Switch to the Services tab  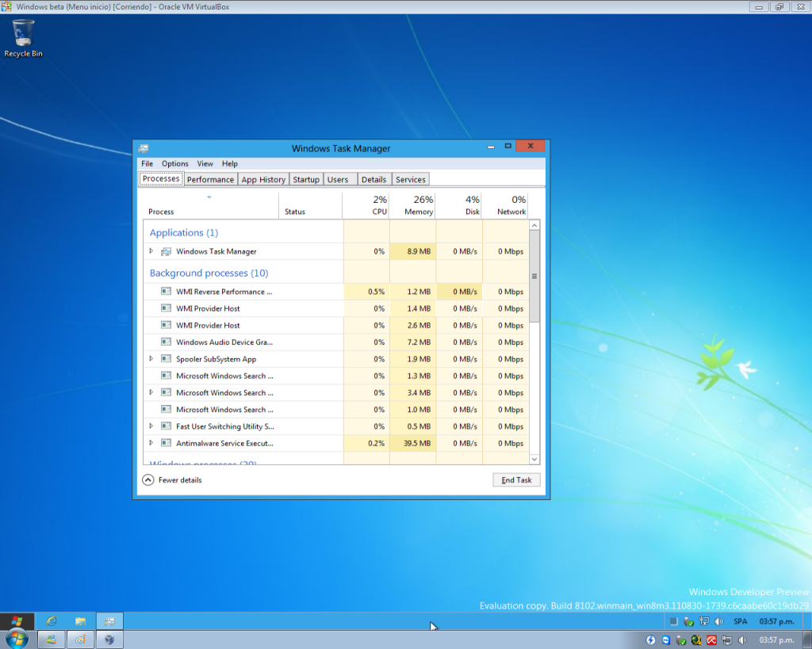pyautogui.click(x=411, y=180)
